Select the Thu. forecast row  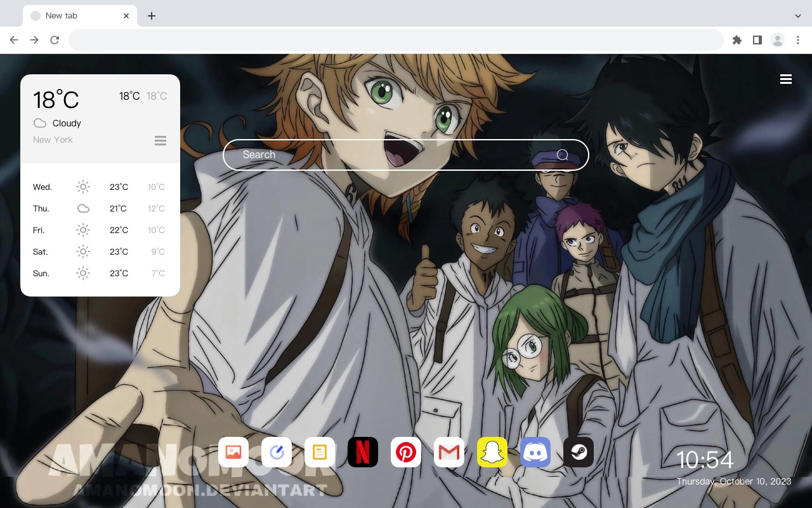click(100, 208)
